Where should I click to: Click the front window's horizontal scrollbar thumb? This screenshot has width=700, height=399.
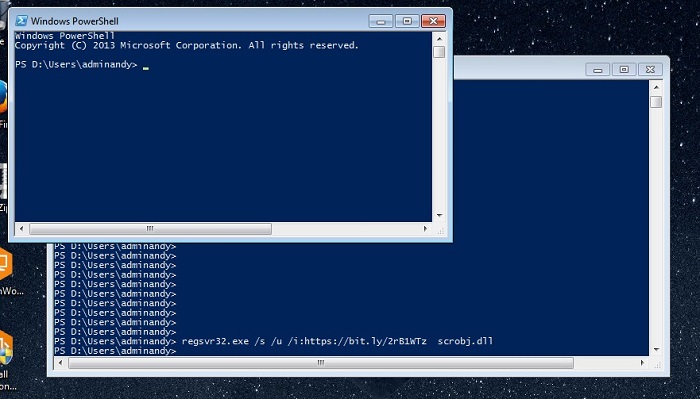click(x=150, y=229)
